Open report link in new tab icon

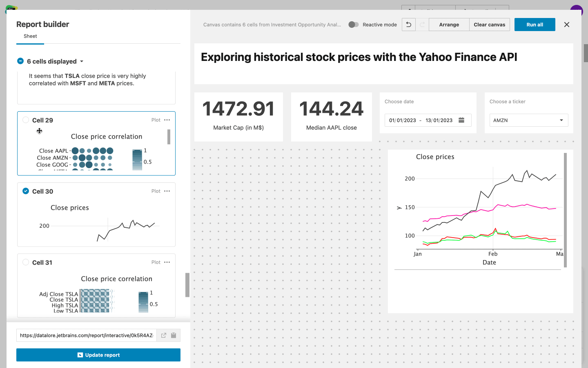pyautogui.click(x=164, y=335)
